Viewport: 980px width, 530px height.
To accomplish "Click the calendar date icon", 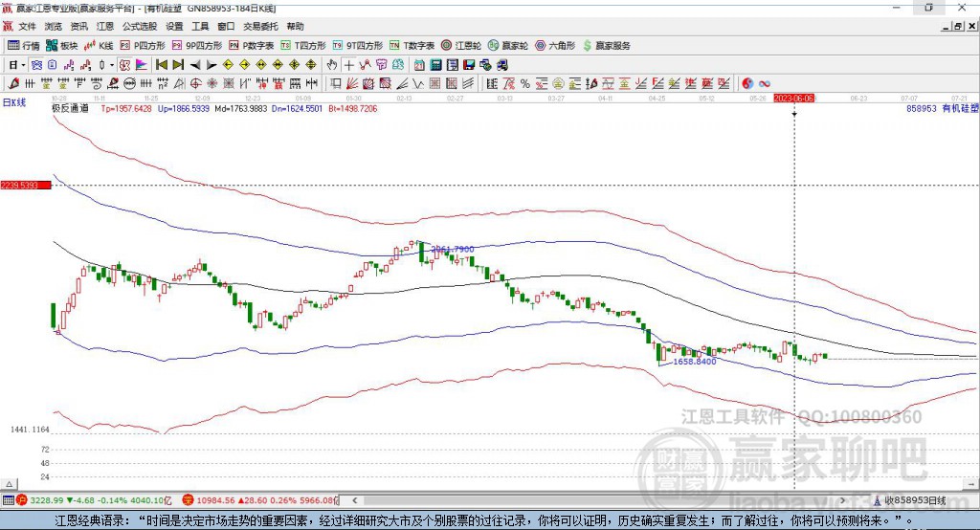I will point(419,65).
